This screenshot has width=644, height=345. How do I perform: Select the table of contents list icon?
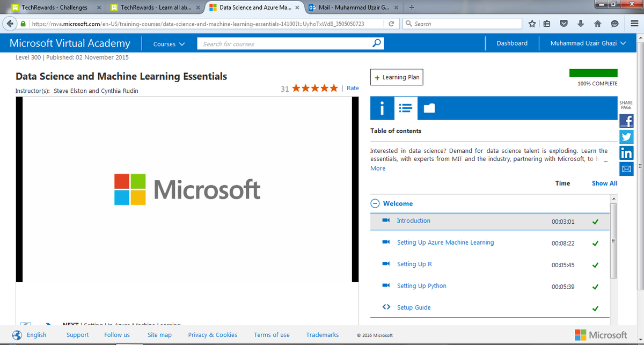click(x=406, y=108)
